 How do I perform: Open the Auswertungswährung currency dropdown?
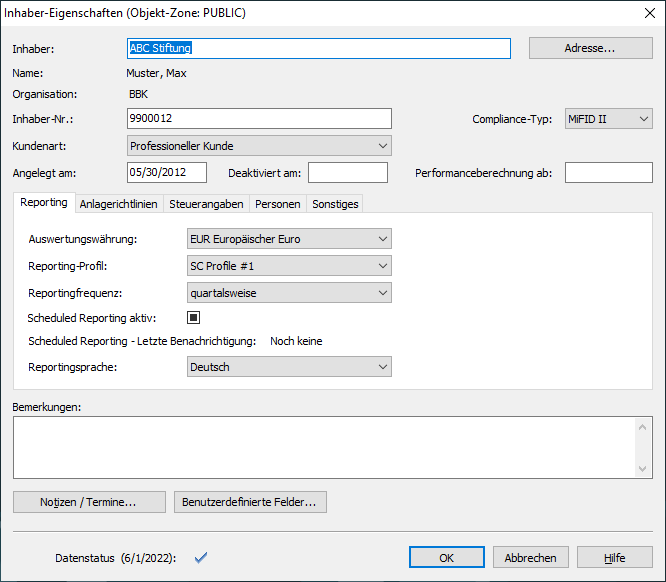[289, 239]
